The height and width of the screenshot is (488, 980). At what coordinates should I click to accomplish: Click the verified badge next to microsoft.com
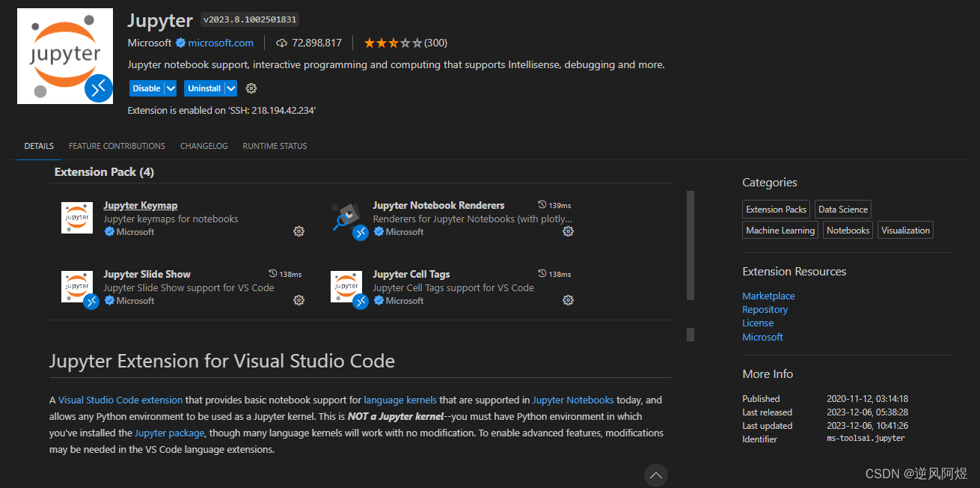180,43
